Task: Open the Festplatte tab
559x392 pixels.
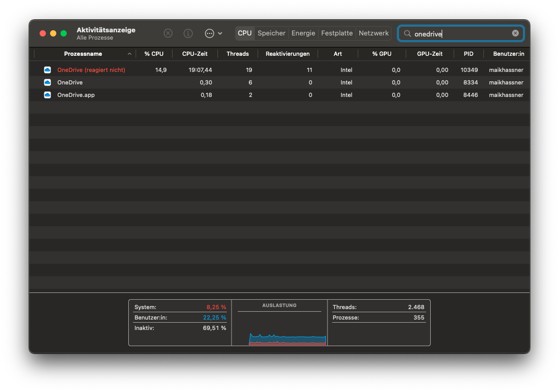Action: (x=336, y=33)
